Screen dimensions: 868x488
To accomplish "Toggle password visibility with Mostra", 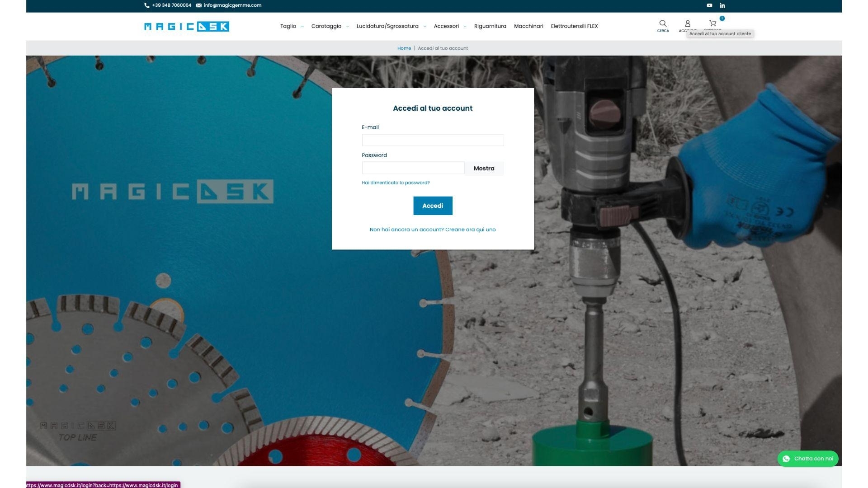I will pyautogui.click(x=484, y=169).
